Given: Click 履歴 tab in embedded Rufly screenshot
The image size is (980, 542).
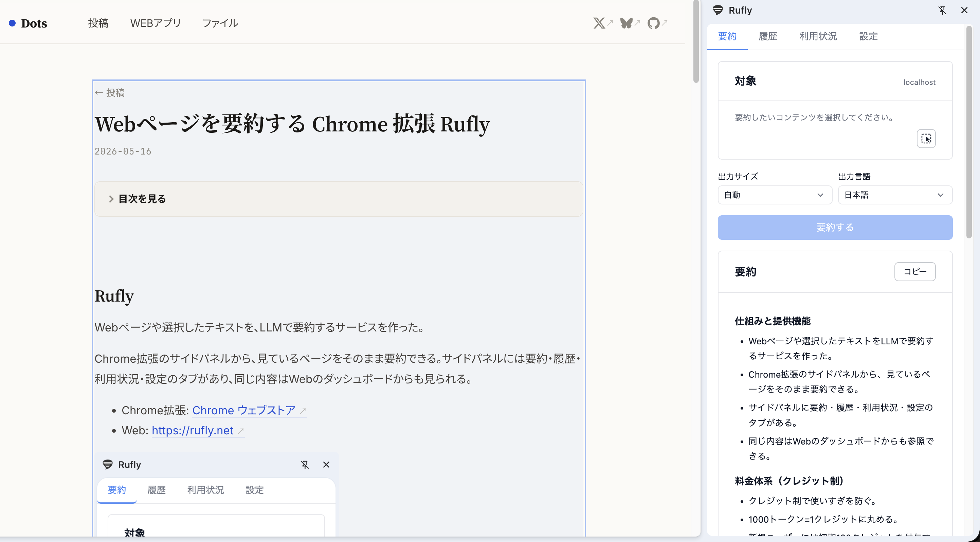Looking at the screenshot, I should [x=156, y=490].
